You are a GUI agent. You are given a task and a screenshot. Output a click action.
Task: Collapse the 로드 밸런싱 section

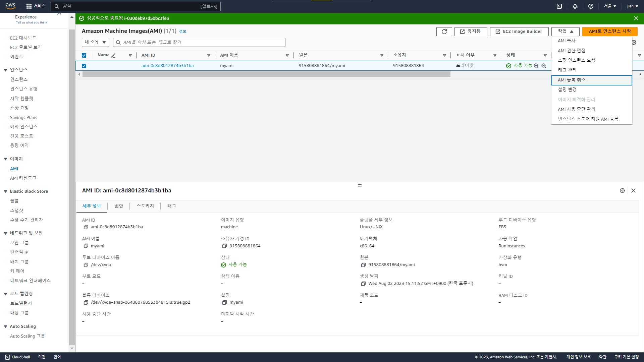coord(5,294)
